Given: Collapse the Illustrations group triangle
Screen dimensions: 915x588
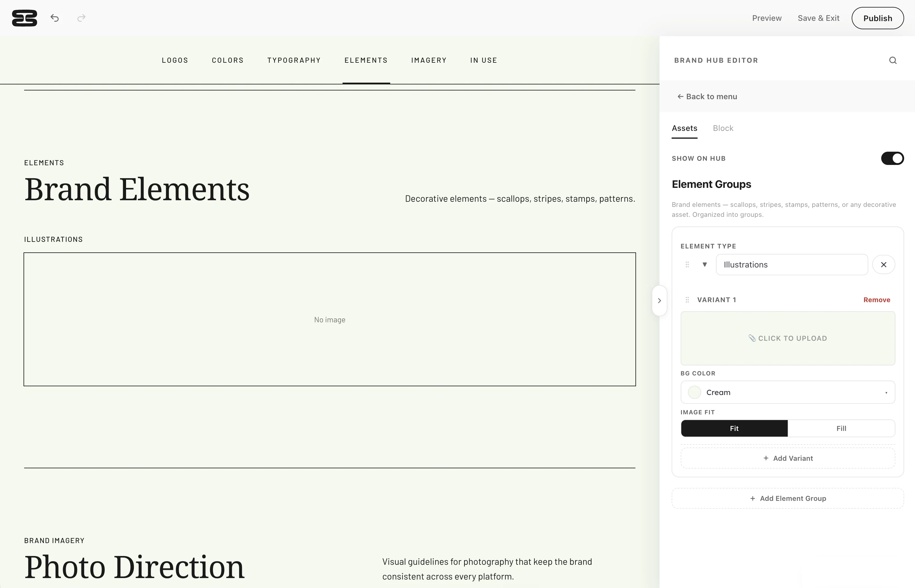Looking at the screenshot, I should (x=704, y=265).
